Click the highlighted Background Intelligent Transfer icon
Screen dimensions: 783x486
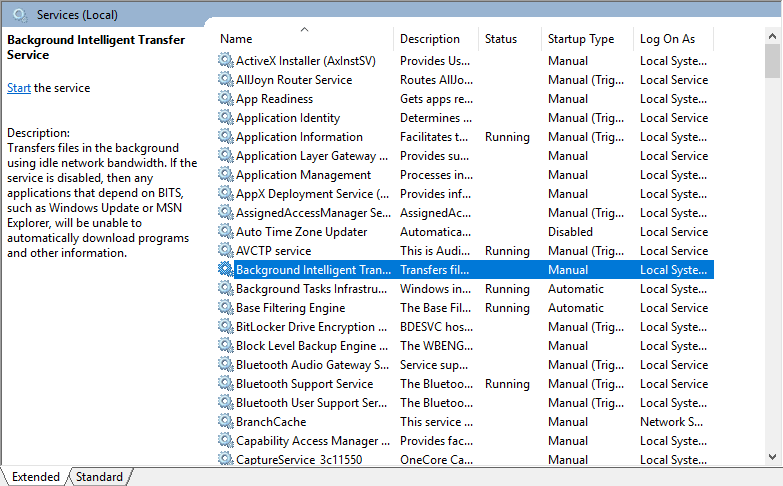click(x=226, y=269)
